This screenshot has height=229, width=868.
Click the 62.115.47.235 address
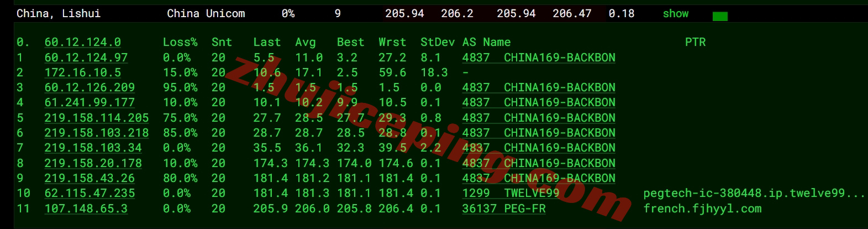click(90, 193)
